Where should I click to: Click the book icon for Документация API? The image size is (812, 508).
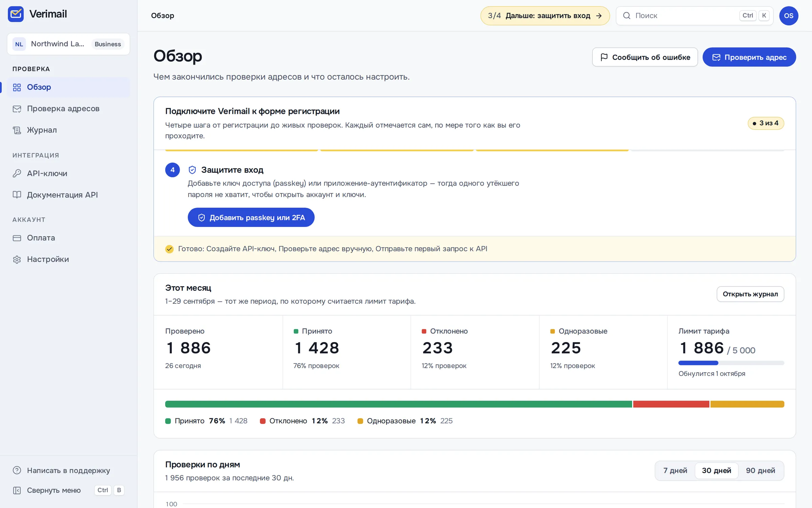[17, 195]
